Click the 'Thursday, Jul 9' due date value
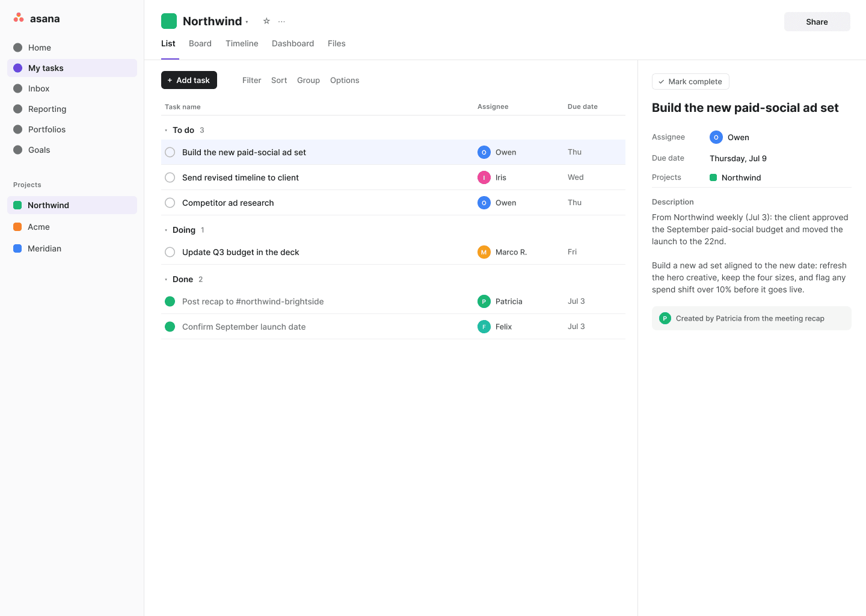Image resolution: width=866 pixels, height=616 pixels. click(x=738, y=158)
